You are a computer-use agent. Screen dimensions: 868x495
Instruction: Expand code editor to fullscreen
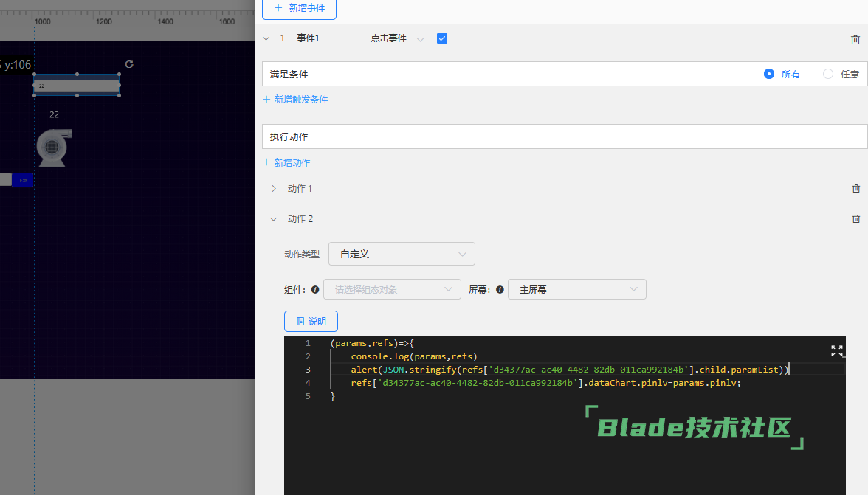click(837, 351)
